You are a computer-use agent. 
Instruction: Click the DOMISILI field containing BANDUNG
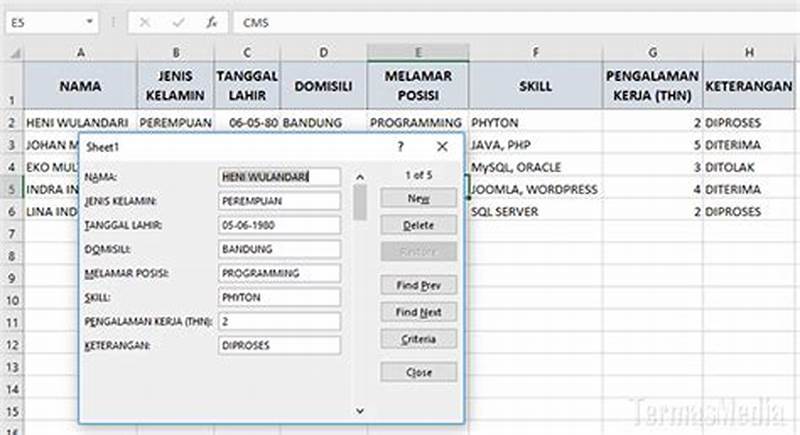279,249
